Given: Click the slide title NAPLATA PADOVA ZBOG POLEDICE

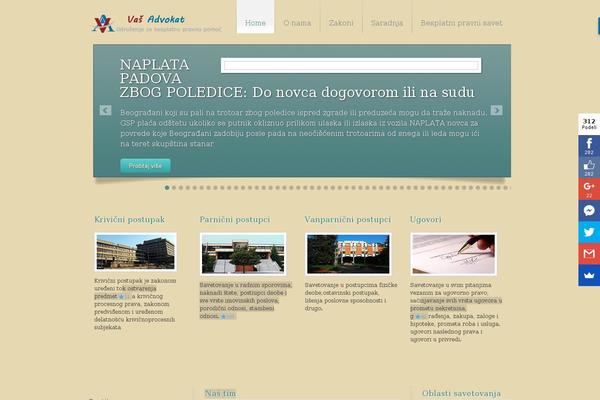Looking at the screenshot, I should tap(297, 78).
